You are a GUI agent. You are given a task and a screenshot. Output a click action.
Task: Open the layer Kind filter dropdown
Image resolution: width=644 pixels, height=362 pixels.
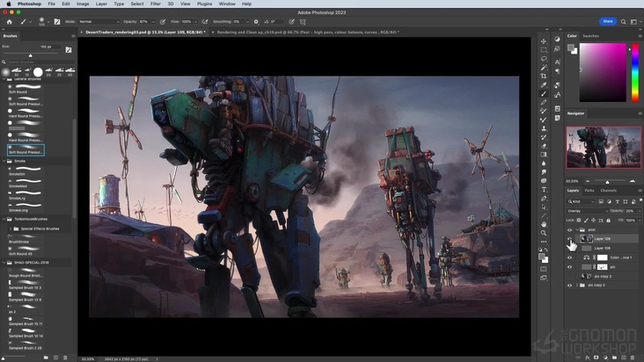(581, 201)
